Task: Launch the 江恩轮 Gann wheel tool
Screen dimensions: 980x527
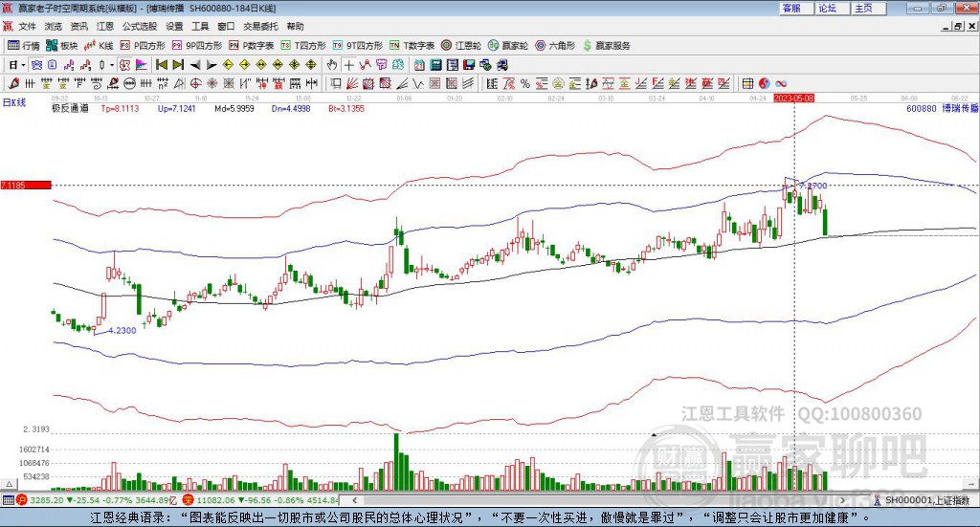Action: pos(462,45)
